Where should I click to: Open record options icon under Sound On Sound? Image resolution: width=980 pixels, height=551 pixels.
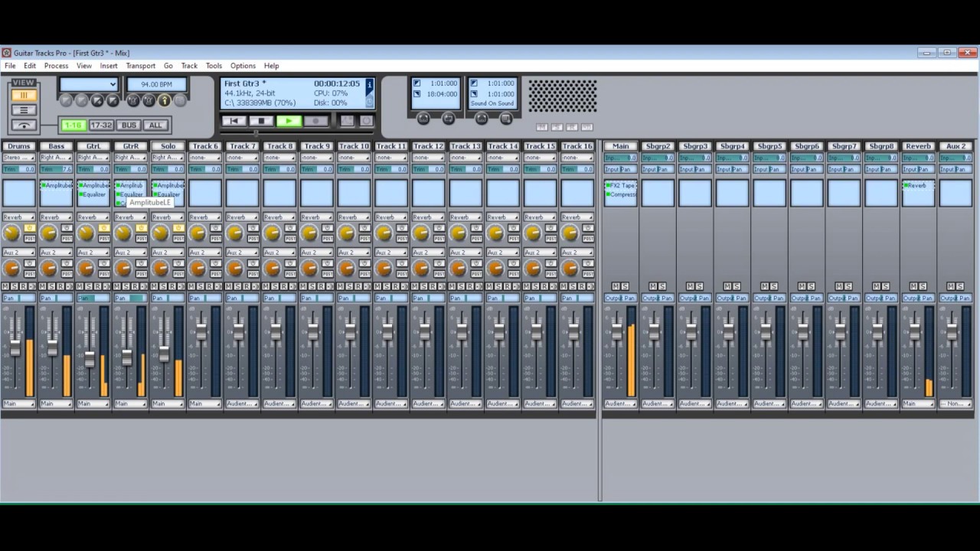505,118
